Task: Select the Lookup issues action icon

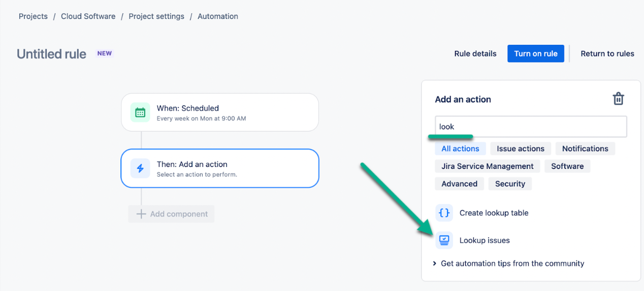Action: tap(444, 240)
